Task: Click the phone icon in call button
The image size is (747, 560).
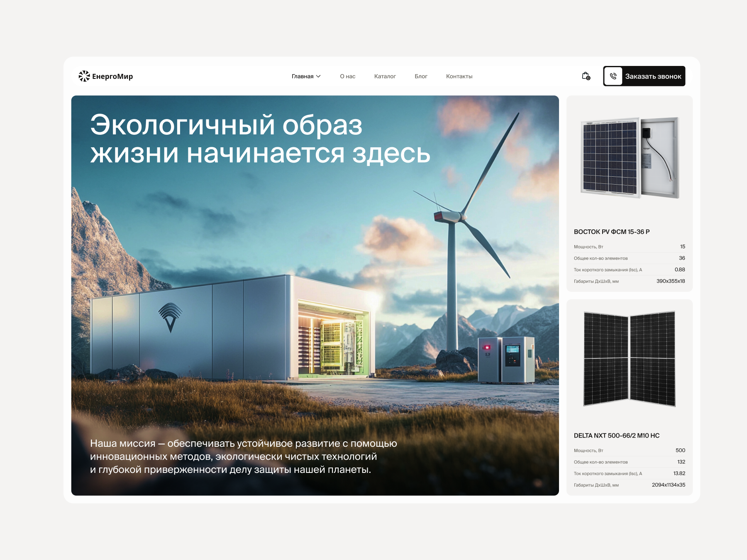Action: (613, 76)
